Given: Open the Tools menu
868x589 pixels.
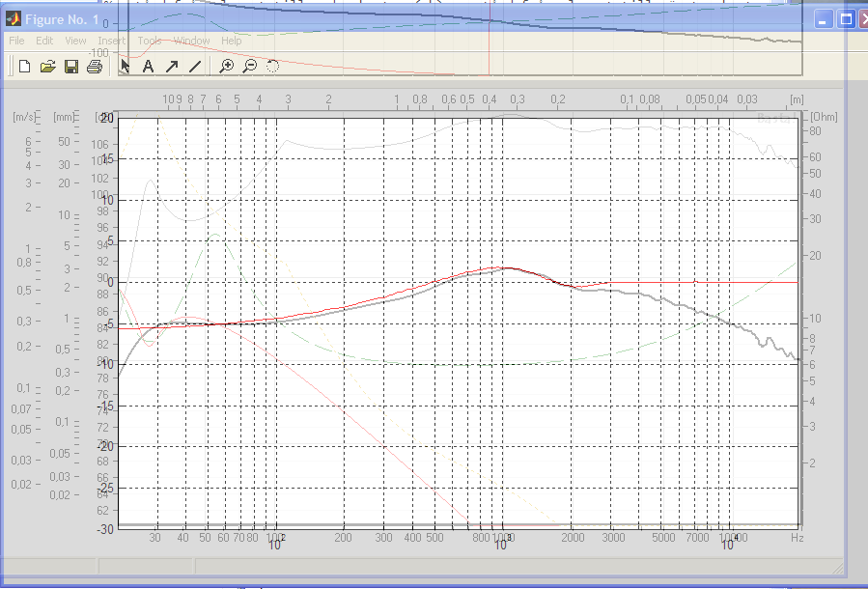Looking at the screenshot, I should coord(150,41).
